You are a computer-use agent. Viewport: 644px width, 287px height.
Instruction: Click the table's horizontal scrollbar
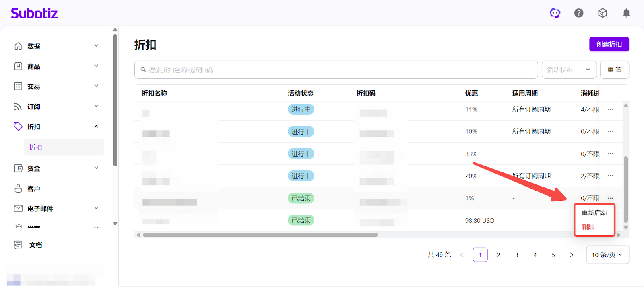[260, 235]
